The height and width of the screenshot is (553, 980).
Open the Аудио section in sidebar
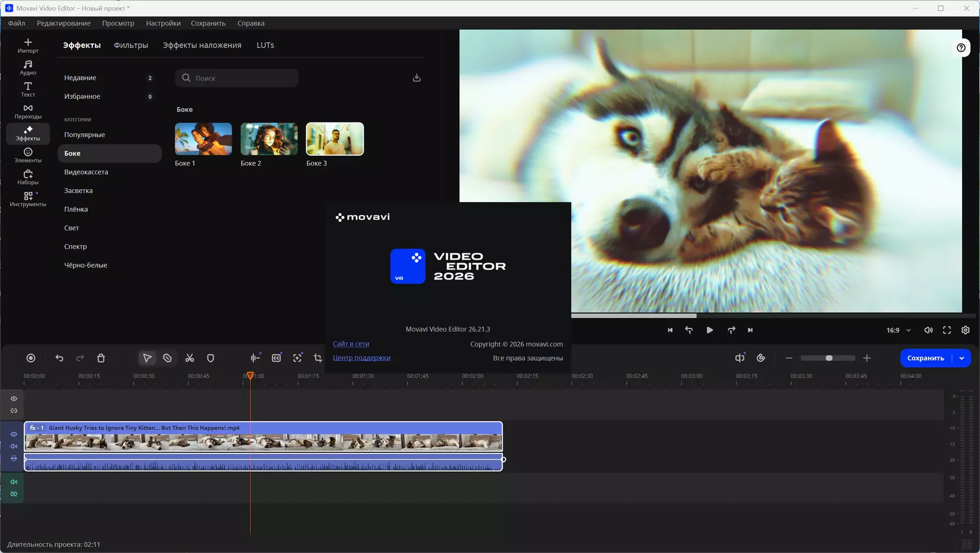tap(28, 68)
